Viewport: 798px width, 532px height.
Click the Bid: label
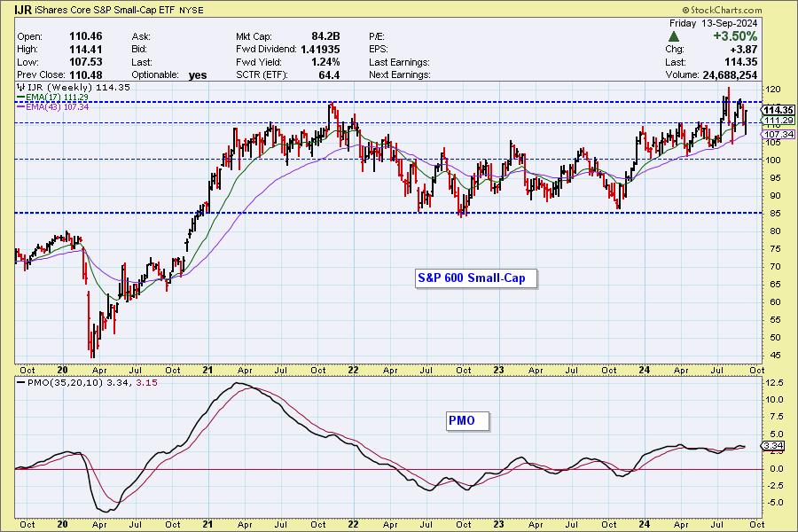139,50
